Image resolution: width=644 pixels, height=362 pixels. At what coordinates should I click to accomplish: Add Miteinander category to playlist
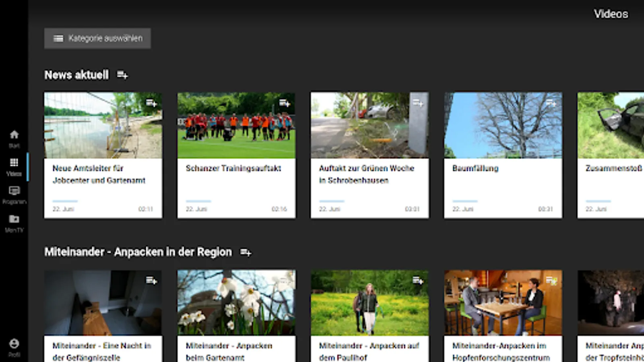pos(246,252)
